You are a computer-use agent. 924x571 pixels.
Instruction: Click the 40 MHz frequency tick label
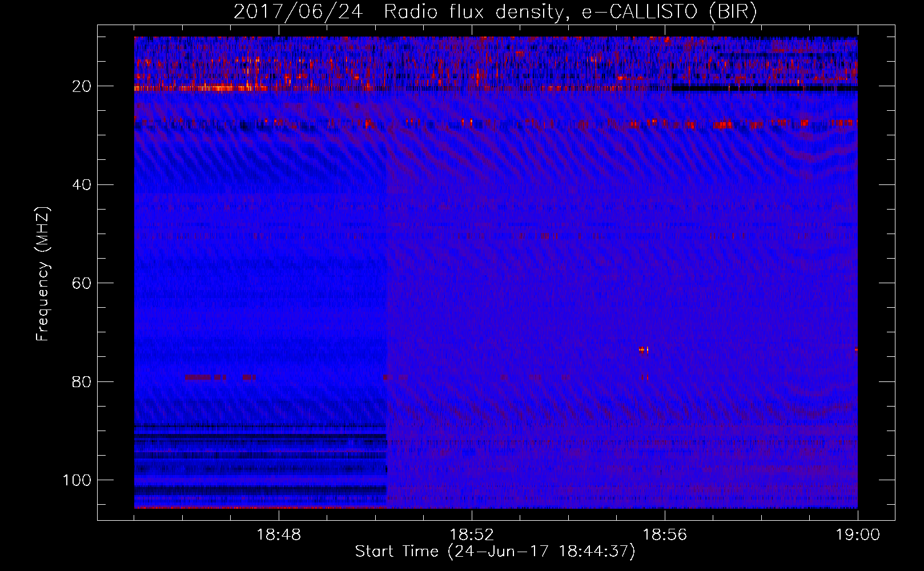(x=82, y=185)
